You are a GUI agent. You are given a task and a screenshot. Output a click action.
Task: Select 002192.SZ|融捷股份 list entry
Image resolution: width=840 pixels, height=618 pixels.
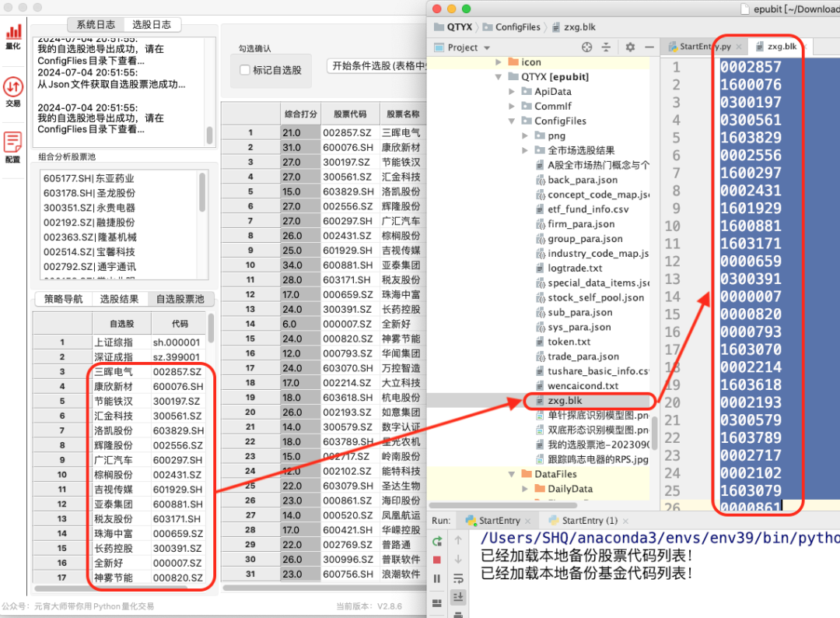pyautogui.click(x=89, y=223)
